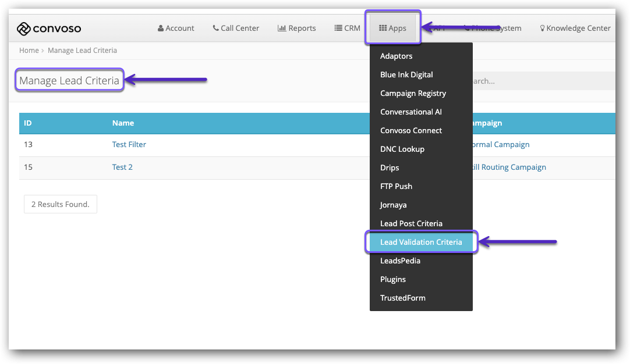Click the Apps menu
Image resolution: width=630 pixels, height=364 pixels.
pos(392,28)
